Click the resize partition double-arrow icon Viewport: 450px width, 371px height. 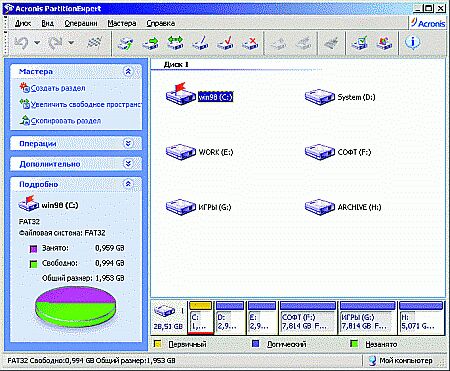click(175, 43)
